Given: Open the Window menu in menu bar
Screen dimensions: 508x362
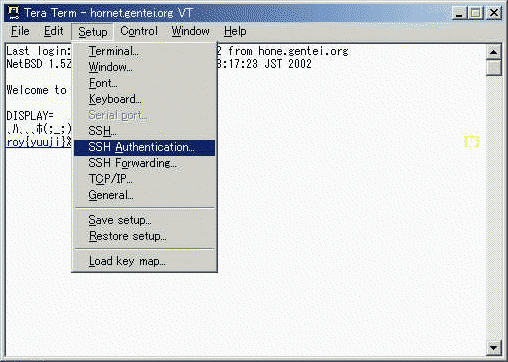Looking at the screenshot, I should point(190,31).
